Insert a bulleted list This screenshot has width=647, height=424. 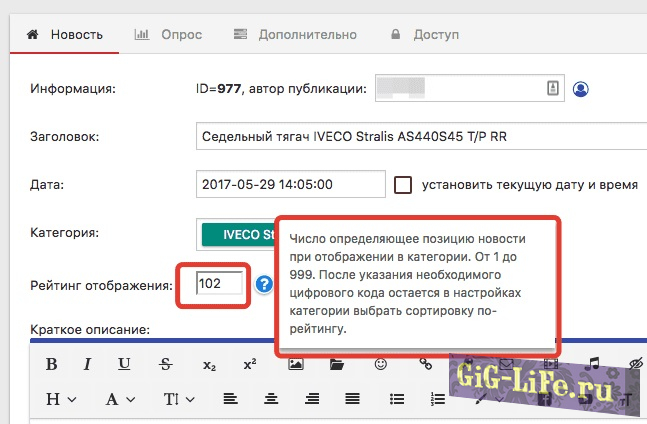397,399
